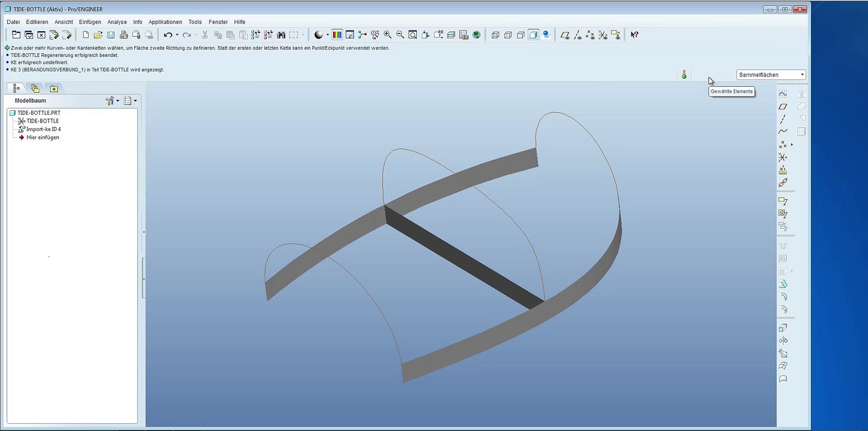Screen dimensions: 868x431
Task: Click the green regeneration status indicator
Action: click(684, 75)
